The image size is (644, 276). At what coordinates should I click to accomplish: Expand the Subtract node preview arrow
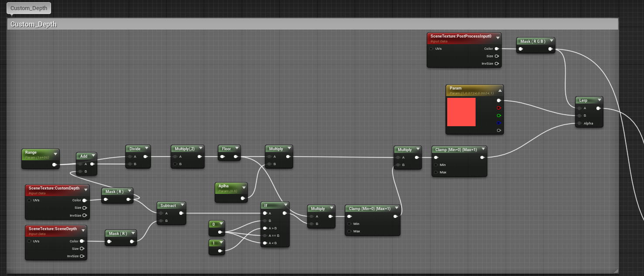pos(182,206)
